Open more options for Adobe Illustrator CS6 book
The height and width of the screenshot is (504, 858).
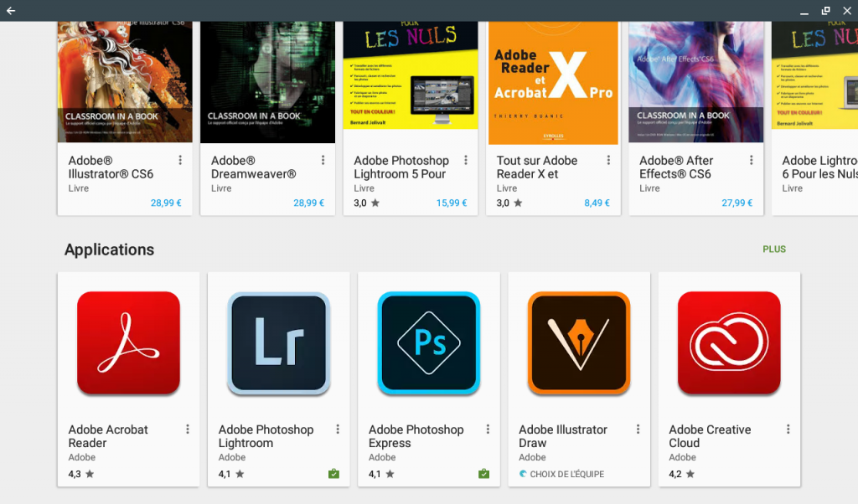click(180, 160)
